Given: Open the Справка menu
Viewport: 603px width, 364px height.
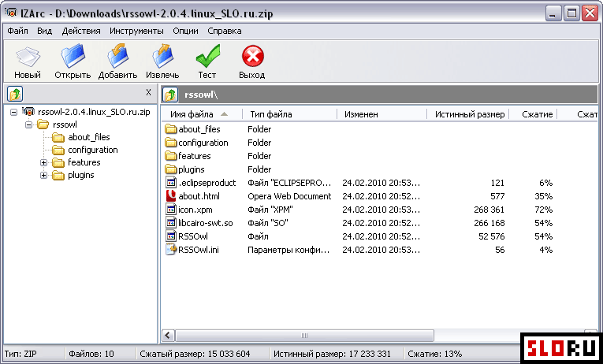Looking at the screenshot, I should 225,32.
